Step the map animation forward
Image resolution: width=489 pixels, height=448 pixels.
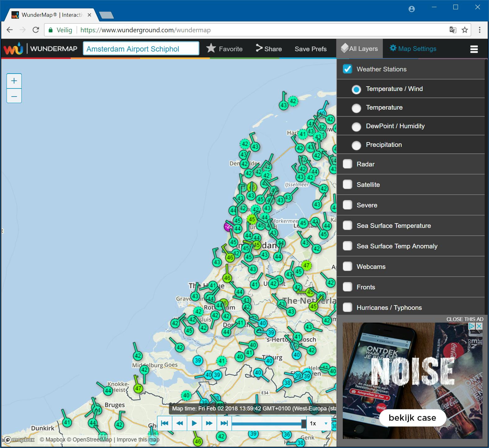coord(209,423)
